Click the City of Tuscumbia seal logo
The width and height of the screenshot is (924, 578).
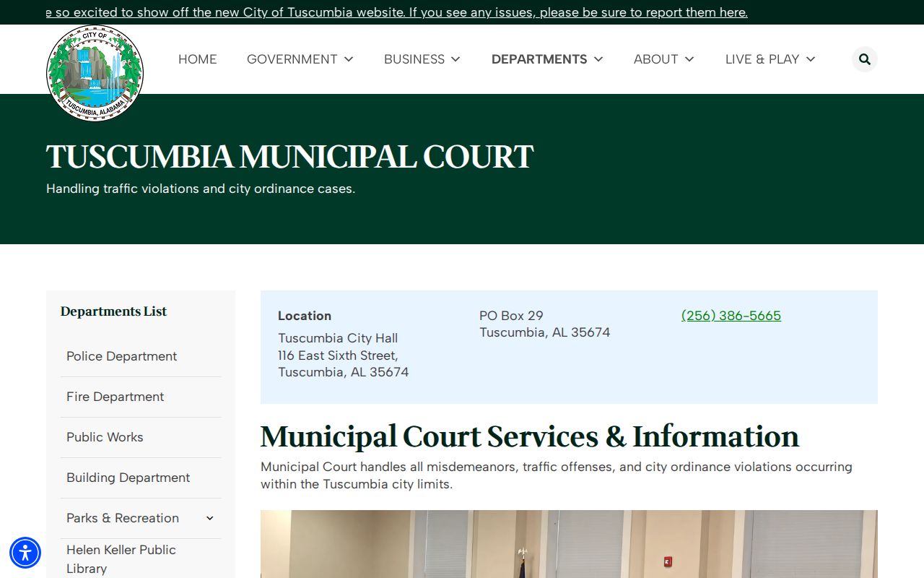coord(95,73)
